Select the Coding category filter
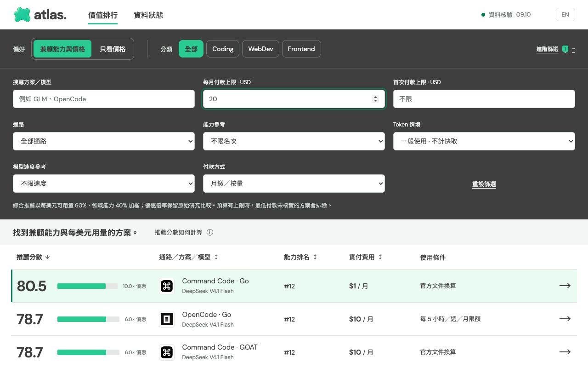This screenshot has width=588, height=368. (223, 49)
